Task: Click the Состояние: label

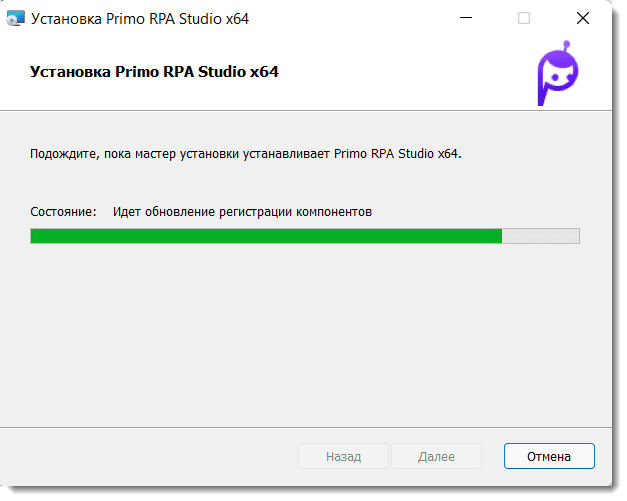Action: [64, 212]
